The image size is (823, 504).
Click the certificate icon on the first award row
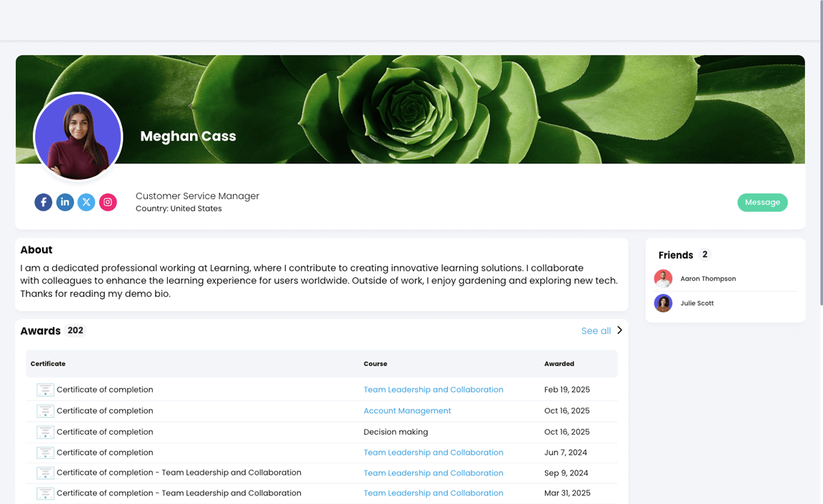[x=45, y=390]
